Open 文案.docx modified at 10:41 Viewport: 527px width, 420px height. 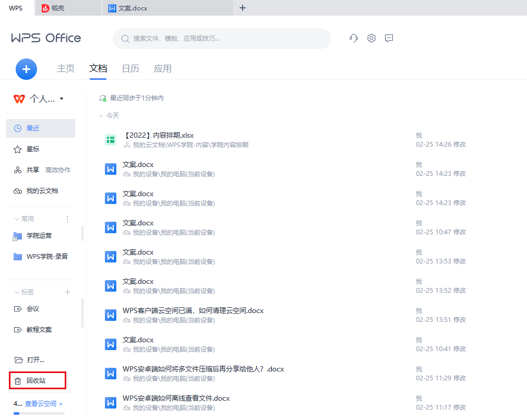pos(138,340)
